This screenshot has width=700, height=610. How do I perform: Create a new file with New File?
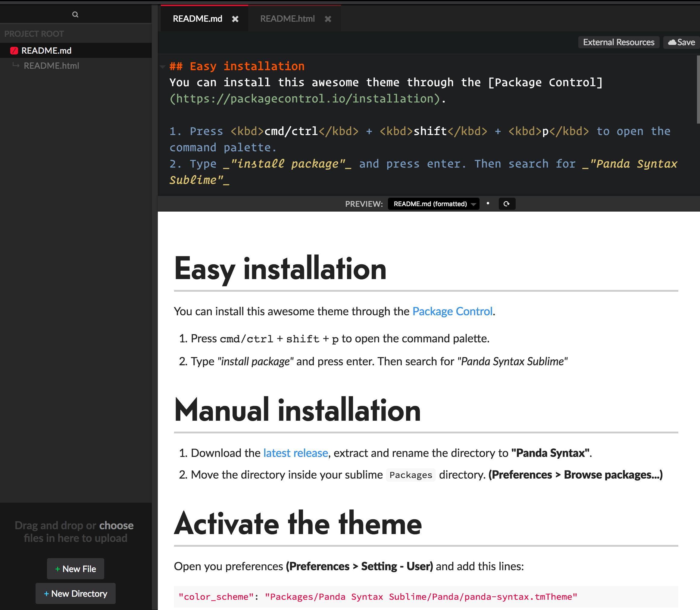click(76, 569)
